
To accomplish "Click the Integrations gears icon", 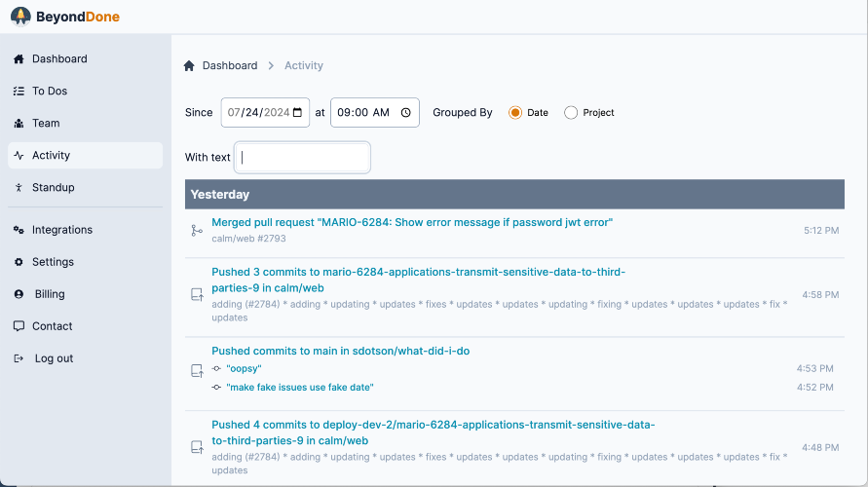I will [x=19, y=230].
